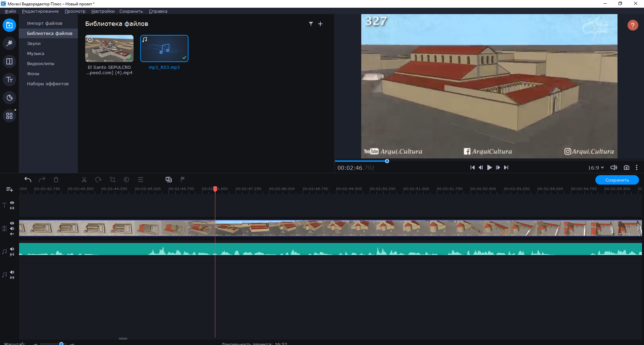Select the teal audio clip on the timeline
The height and width of the screenshot is (345, 644).
coord(330,249)
